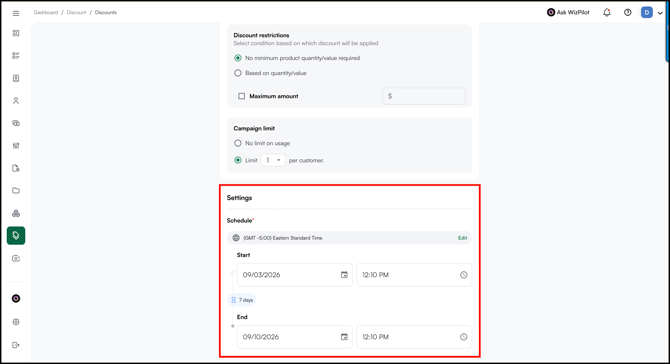Click the Discount restrictions heading
The height and width of the screenshot is (364, 670).
coord(261,35)
